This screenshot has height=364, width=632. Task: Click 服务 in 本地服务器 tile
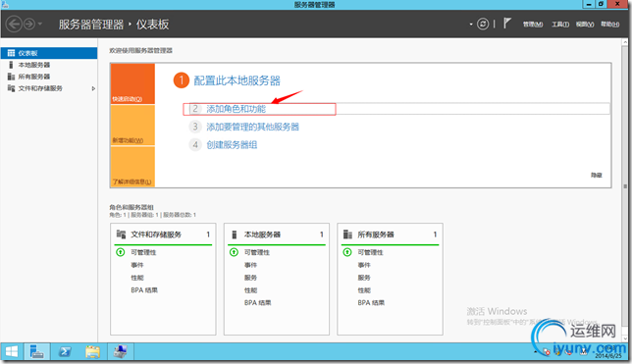pos(250,278)
